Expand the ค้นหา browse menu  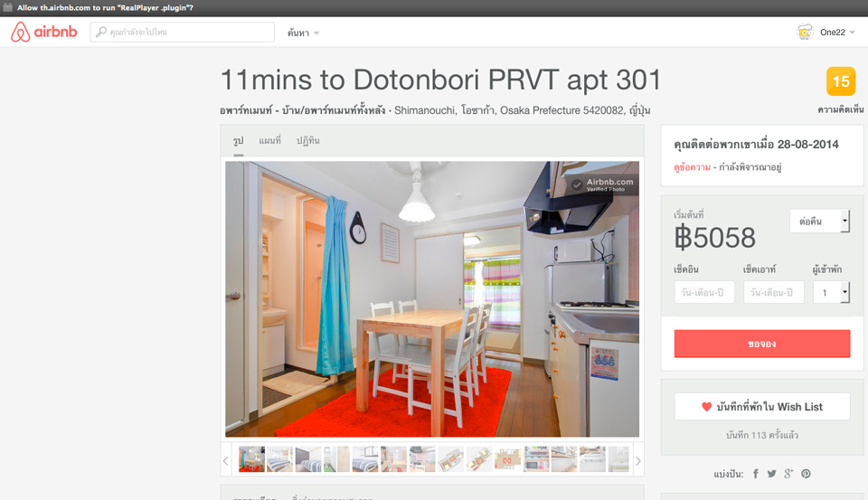click(x=304, y=33)
